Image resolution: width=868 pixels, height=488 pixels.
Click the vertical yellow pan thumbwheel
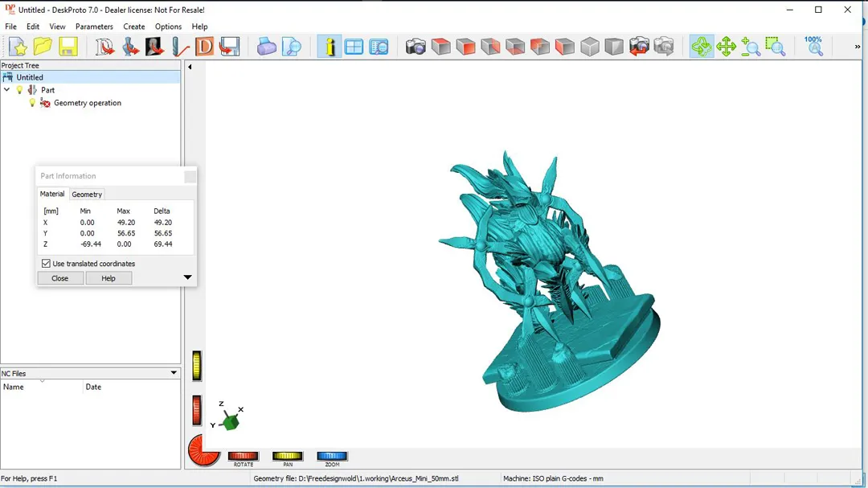[x=197, y=366]
